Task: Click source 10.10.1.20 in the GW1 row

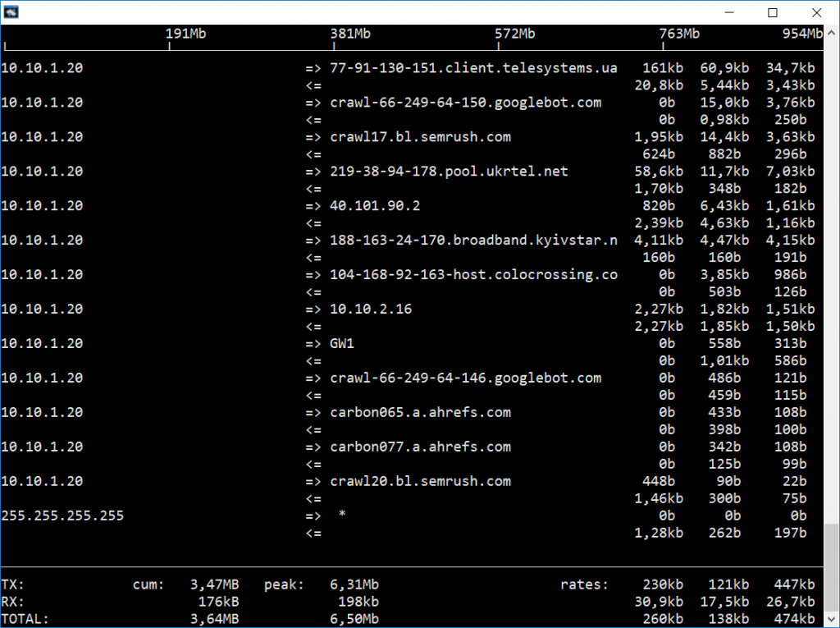Action: point(42,343)
